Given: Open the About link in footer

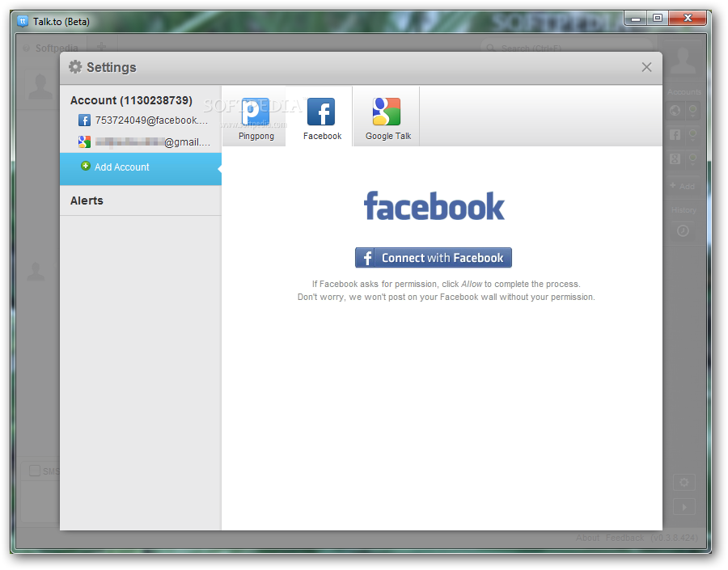Looking at the screenshot, I should pyautogui.click(x=588, y=538).
